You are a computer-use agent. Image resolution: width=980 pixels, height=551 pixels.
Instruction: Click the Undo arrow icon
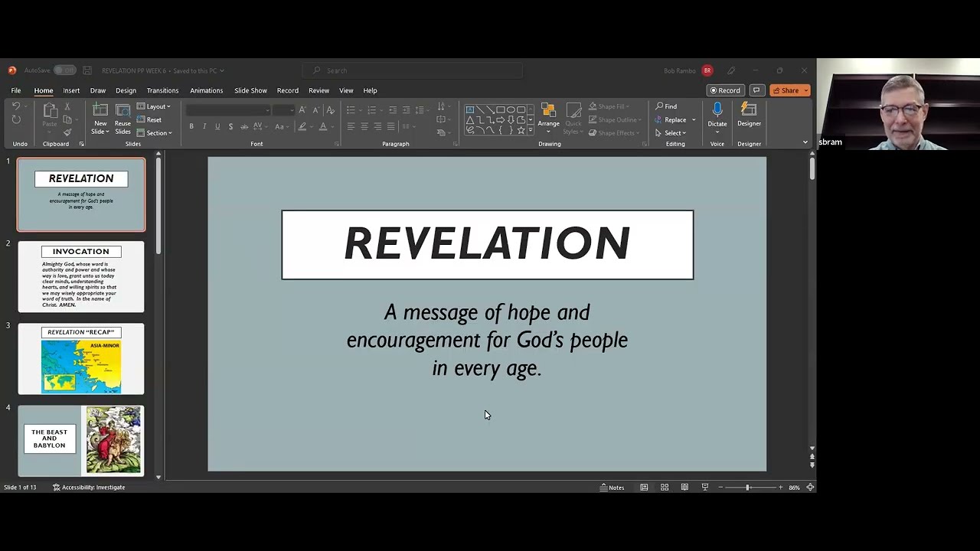point(15,106)
